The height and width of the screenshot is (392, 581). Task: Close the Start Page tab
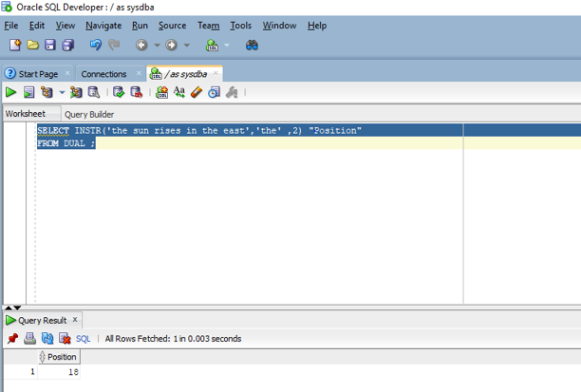pyautogui.click(x=67, y=73)
